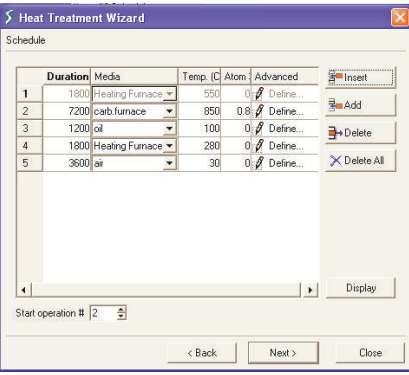Open oil Media dropdown arrow
The image size is (409, 375).
point(170,129)
